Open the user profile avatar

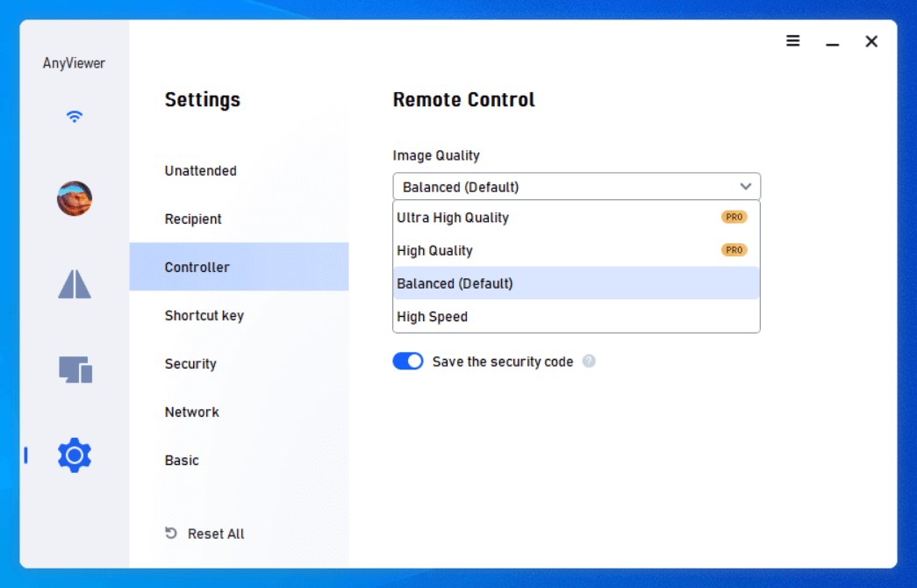75,198
